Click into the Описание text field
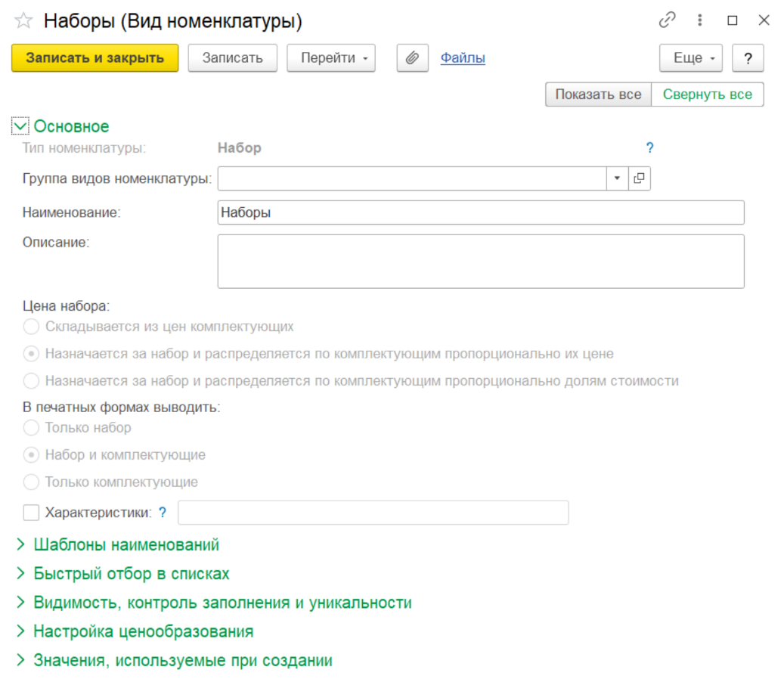This screenshot has height=682, width=784. 480,261
